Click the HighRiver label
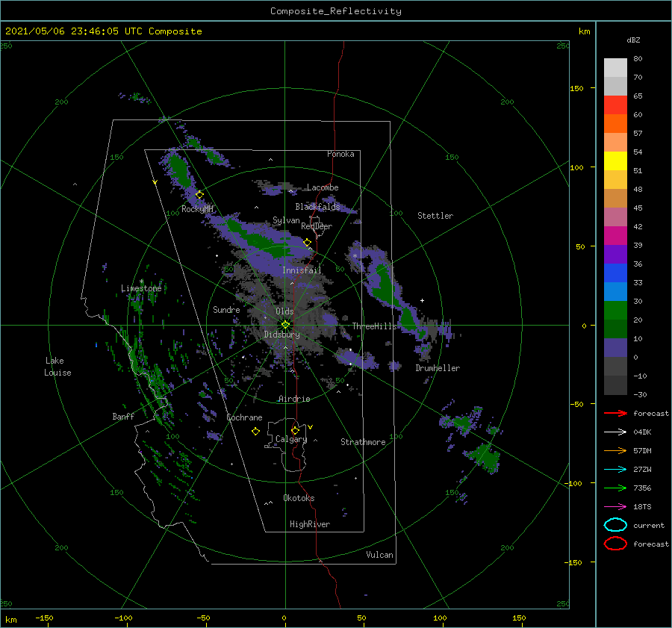 (310, 524)
